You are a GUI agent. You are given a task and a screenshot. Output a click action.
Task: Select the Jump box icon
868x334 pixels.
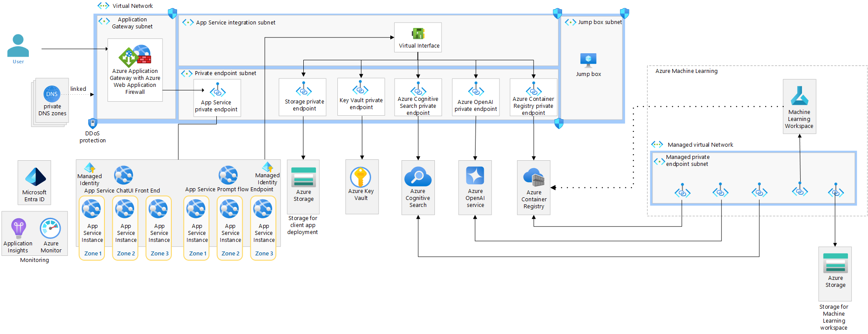588,60
